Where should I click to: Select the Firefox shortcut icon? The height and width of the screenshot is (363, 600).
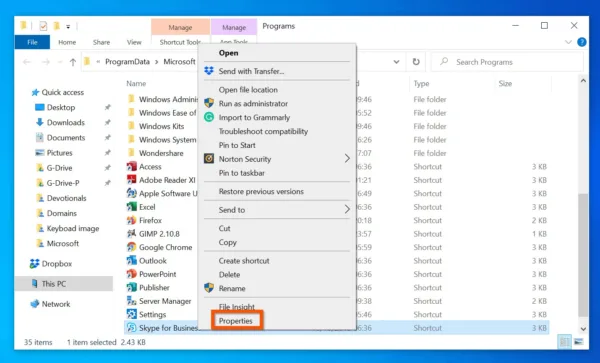[132, 220]
